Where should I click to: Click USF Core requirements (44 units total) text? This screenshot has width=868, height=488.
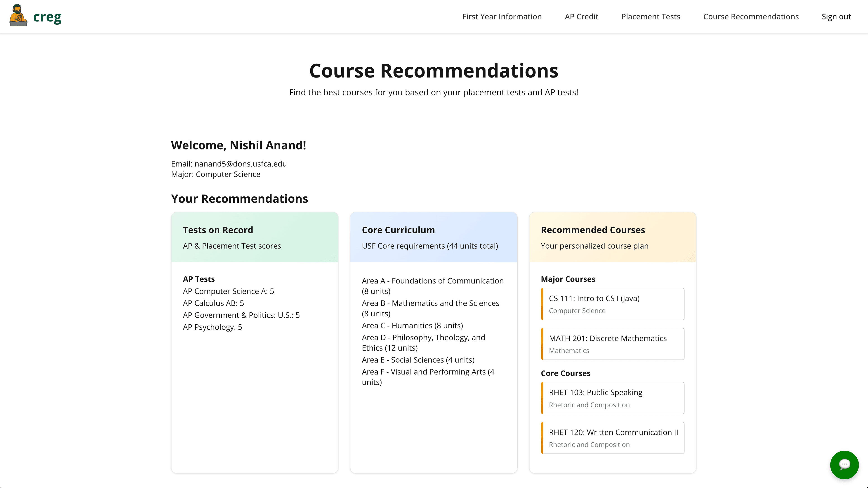[430, 246]
